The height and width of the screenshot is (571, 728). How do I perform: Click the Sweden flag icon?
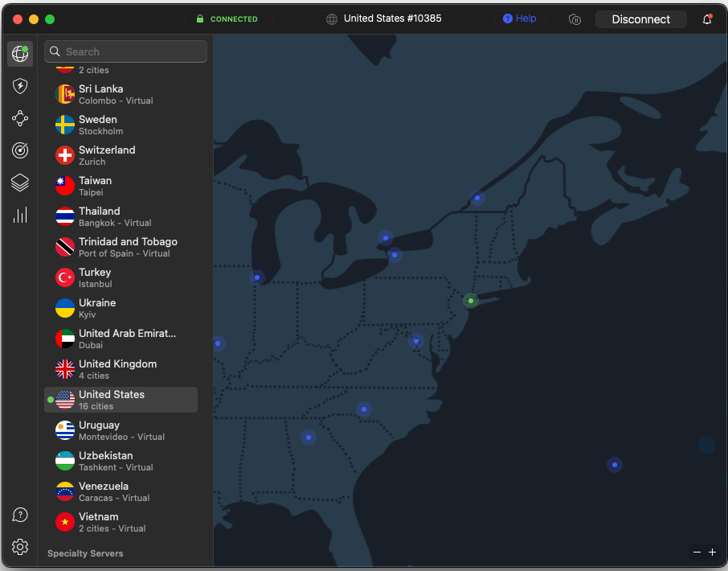click(x=65, y=125)
